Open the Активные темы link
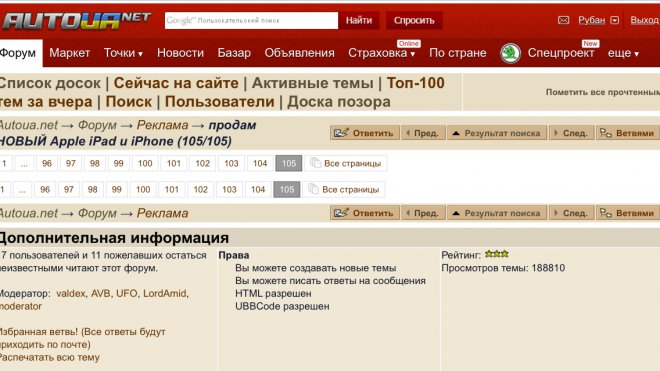The width and height of the screenshot is (660, 371). pyautogui.click(x=312, y=83)
